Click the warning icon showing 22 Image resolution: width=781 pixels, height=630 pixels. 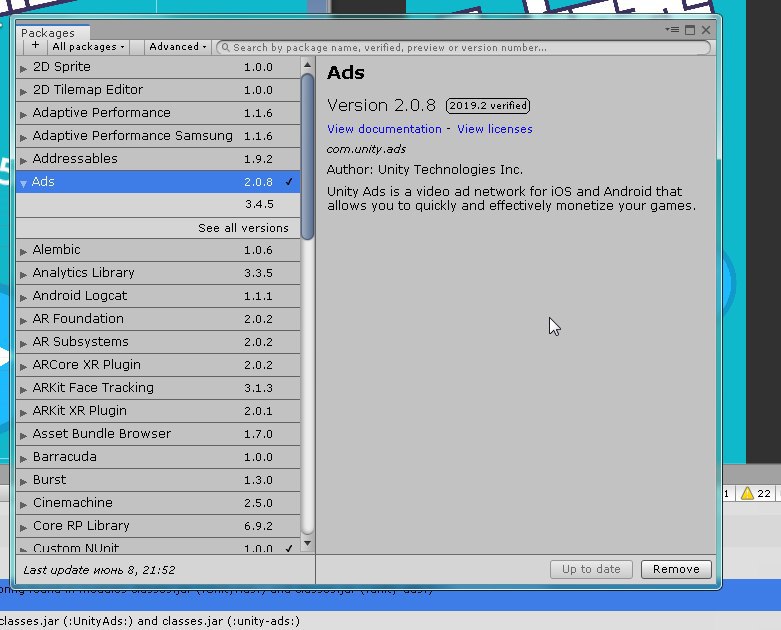747,493
